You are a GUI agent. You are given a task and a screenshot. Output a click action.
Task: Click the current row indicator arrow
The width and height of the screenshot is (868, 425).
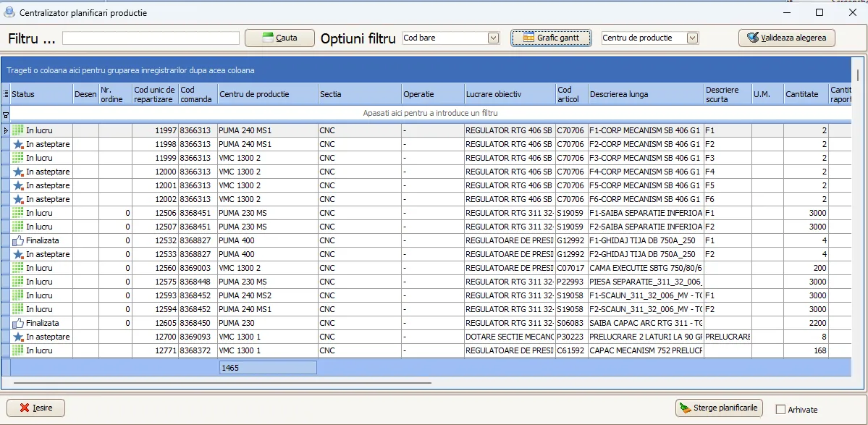click(x=6, y=130)
